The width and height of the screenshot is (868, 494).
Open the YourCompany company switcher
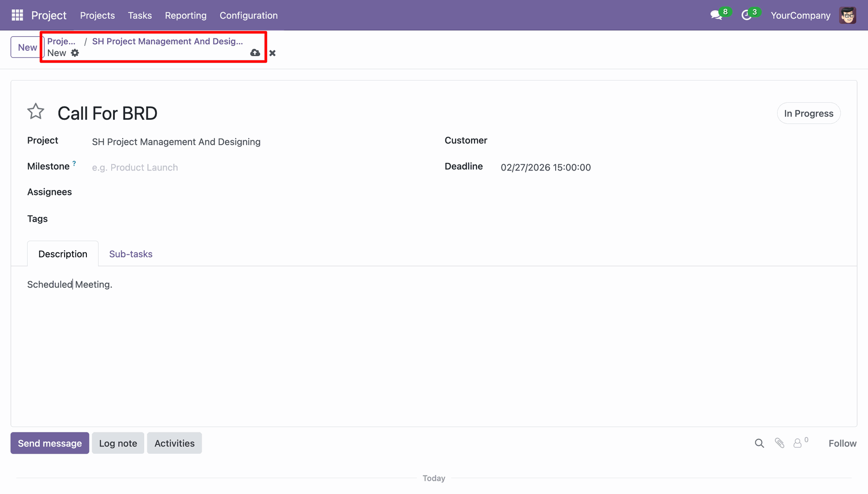[x=801, y=15]
